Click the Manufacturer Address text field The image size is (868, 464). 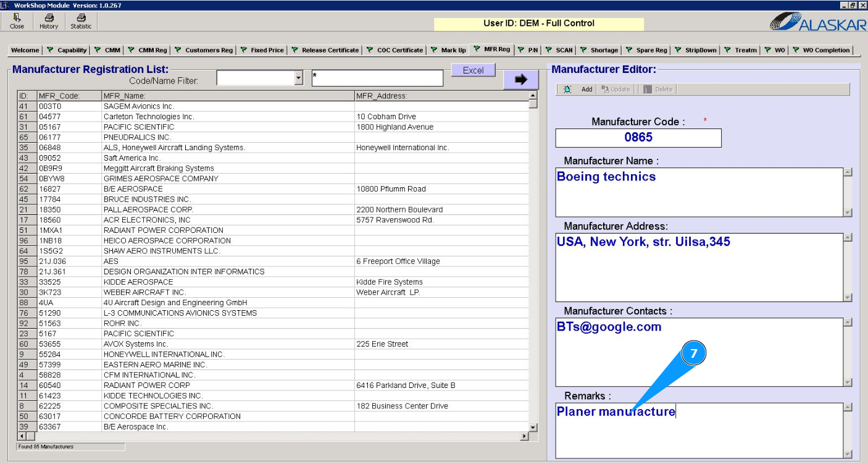tap(699, 267)
